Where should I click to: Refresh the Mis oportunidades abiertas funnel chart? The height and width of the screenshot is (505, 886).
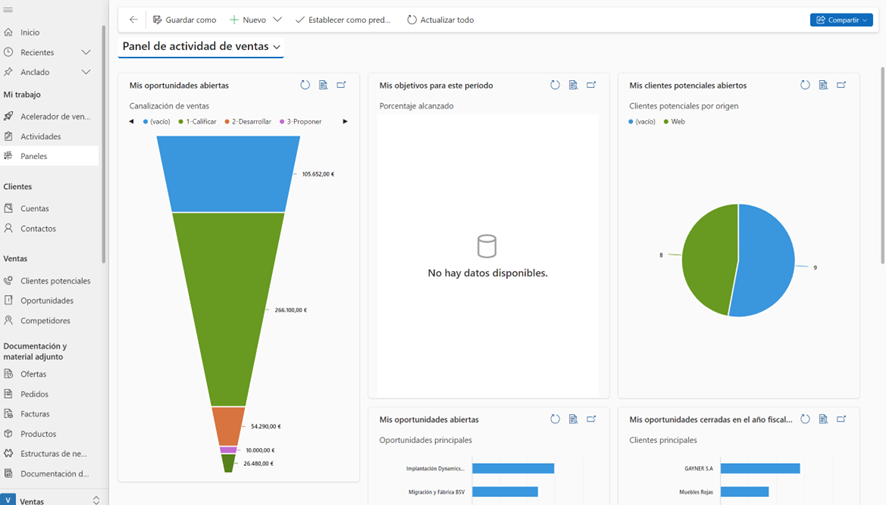coord(305,85)
